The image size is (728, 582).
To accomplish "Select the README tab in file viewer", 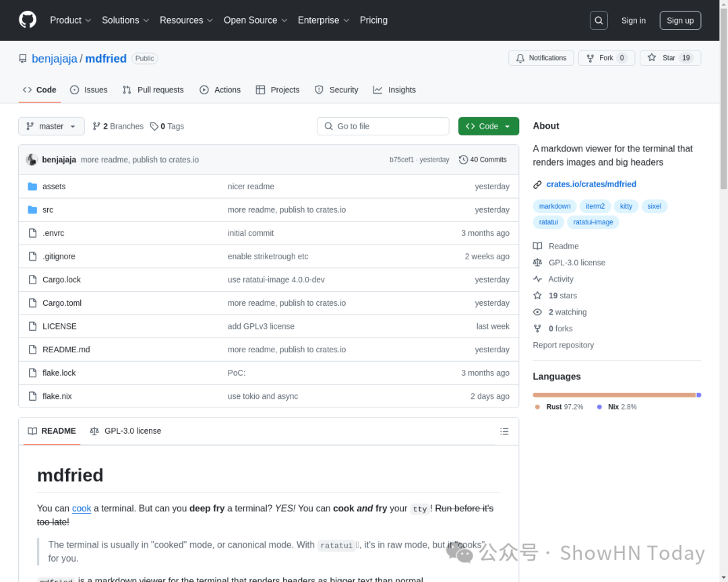I will 52,431.
